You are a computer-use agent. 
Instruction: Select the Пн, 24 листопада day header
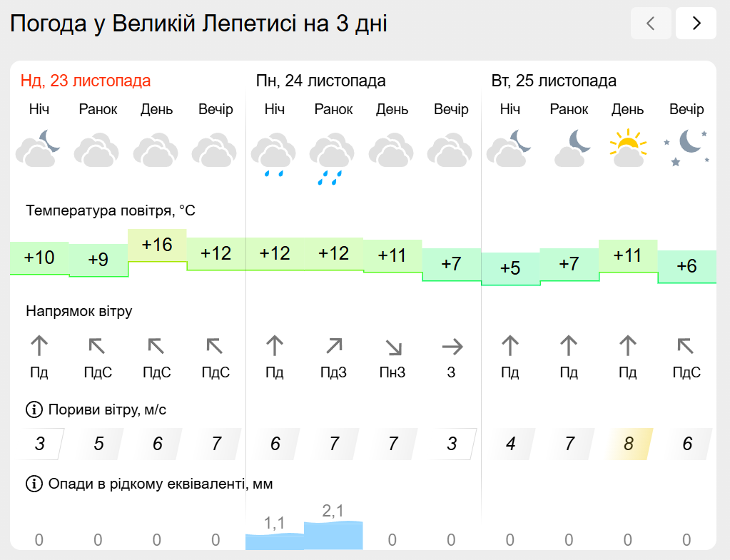pyautogui.click(x=320, y=81)
